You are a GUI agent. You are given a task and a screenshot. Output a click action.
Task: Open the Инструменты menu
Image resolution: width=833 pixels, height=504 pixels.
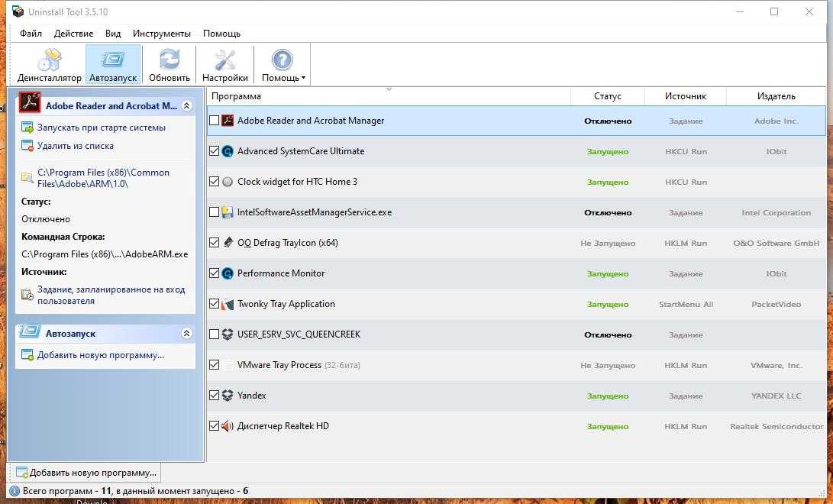coord(162,34)
